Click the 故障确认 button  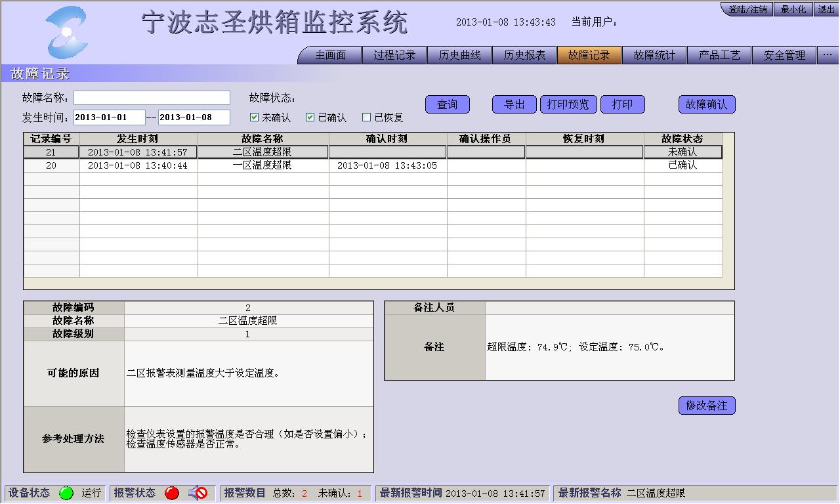coord(707,104)
